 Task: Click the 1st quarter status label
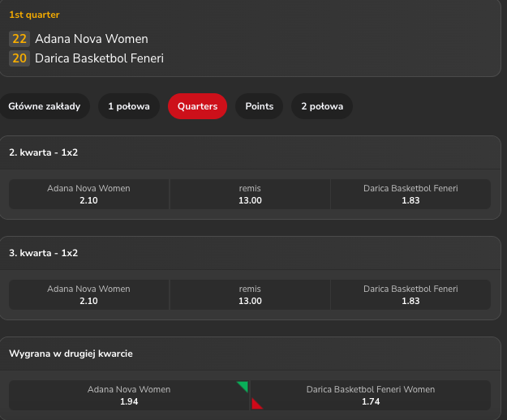34,15
